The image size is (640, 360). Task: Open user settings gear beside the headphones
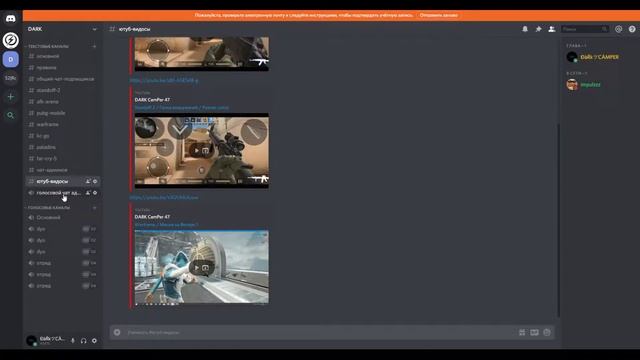point(94,340)
